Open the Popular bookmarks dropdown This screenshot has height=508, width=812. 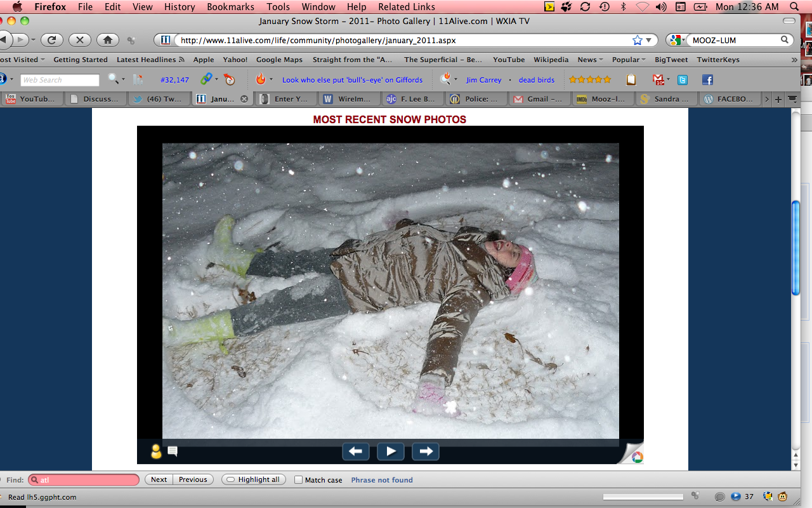628,60
